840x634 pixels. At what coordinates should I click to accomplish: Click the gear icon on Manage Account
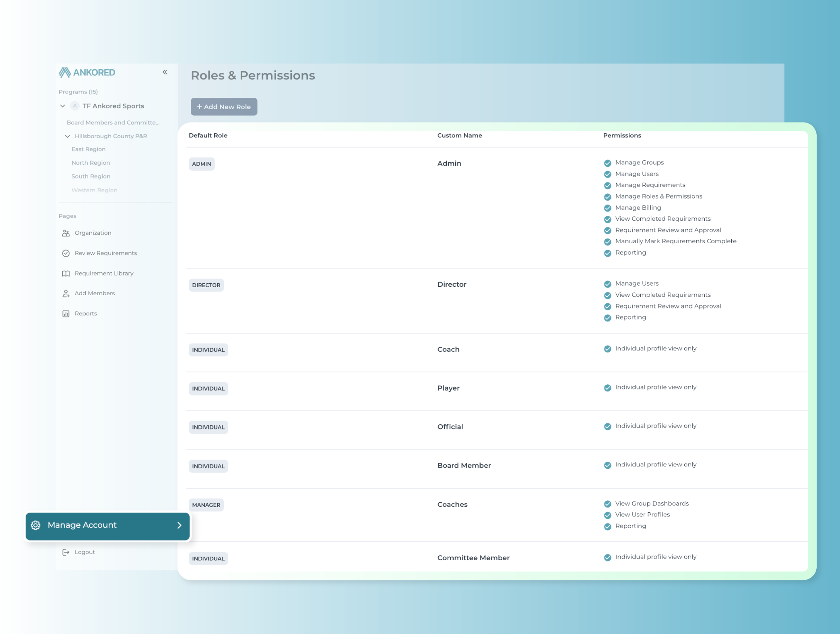[x=36, y=525]
